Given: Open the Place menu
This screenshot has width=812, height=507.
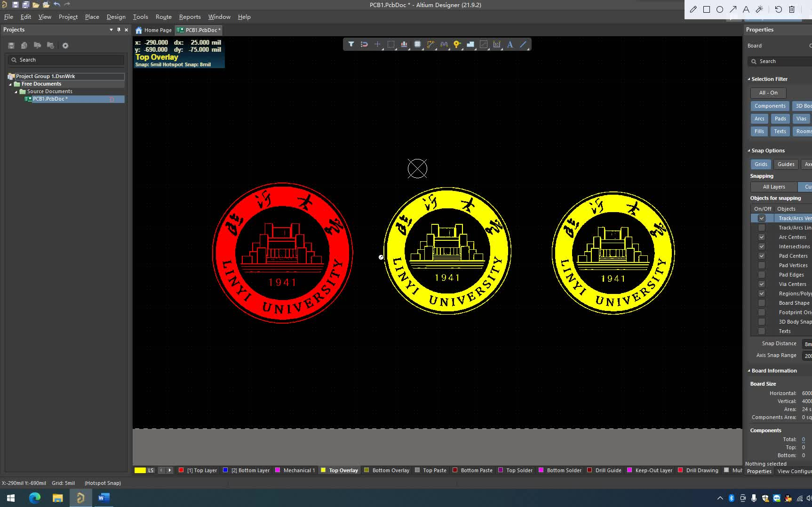Looking at the screenshot, I should (x=92, y=16).
